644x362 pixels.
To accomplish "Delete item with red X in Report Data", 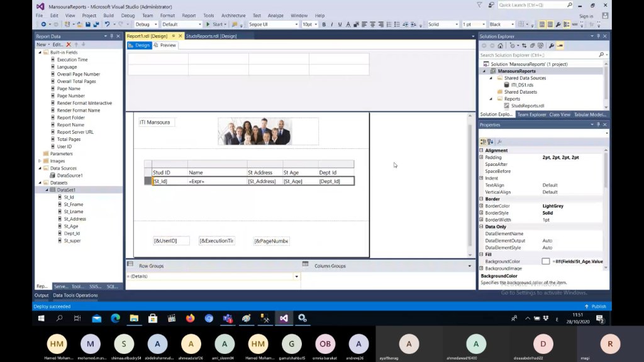I will [x=69, y=45].
